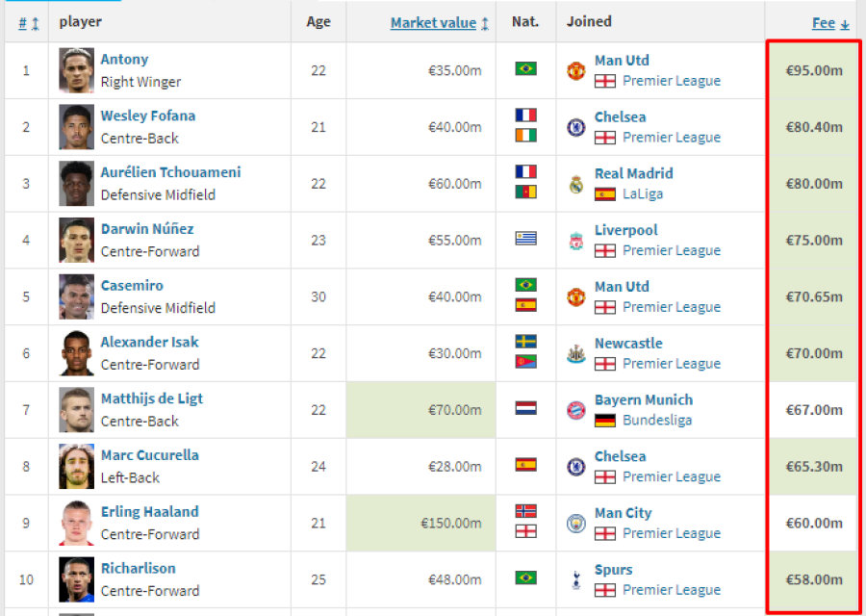Open Aurélien Tchouameni's player page
This screenshot has height=616, width=866.
[x=170, y=172]
